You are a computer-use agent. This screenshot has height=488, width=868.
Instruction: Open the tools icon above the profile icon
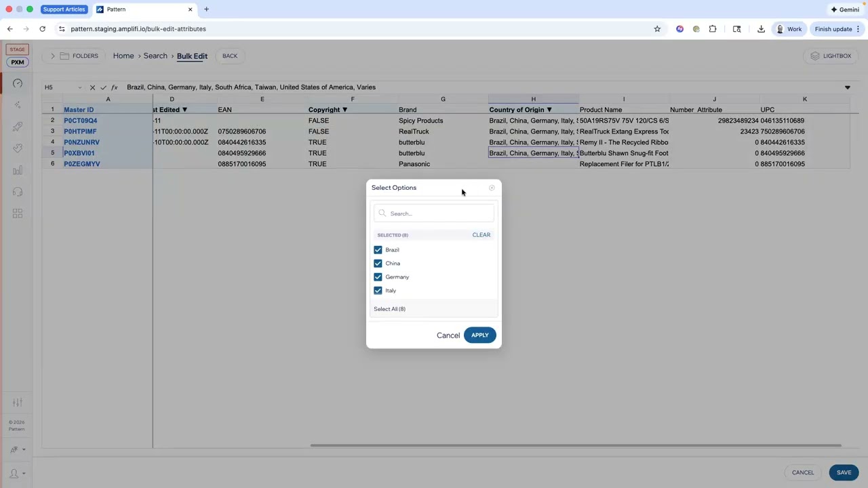tap(14, 449)
